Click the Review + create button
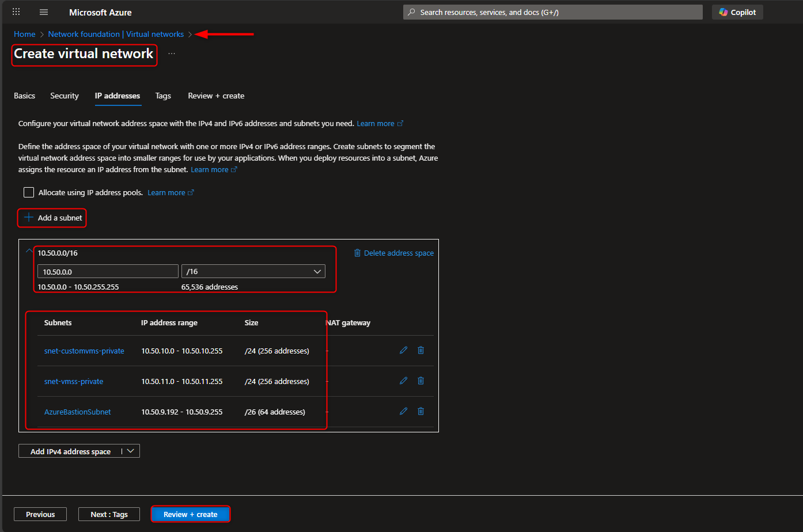The width and height of the screenshot is (803, 532). [190, 514]
